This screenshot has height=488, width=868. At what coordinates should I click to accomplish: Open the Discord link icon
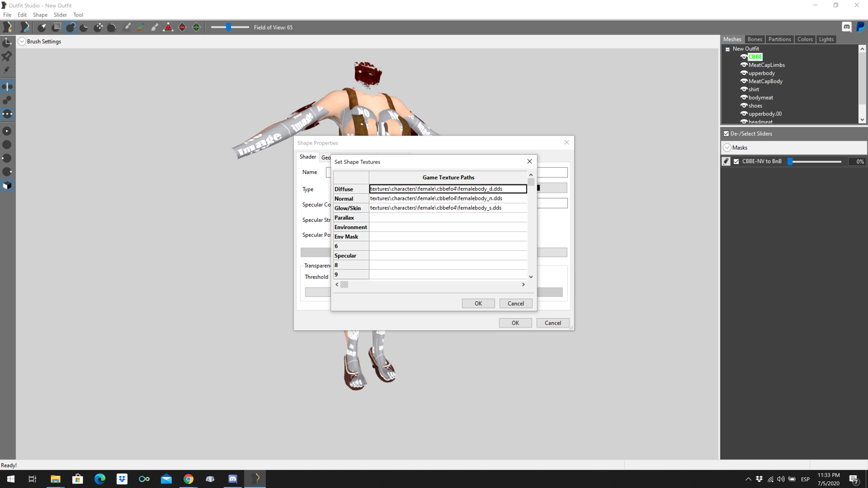pyautogui.click(x=847, y=27)
